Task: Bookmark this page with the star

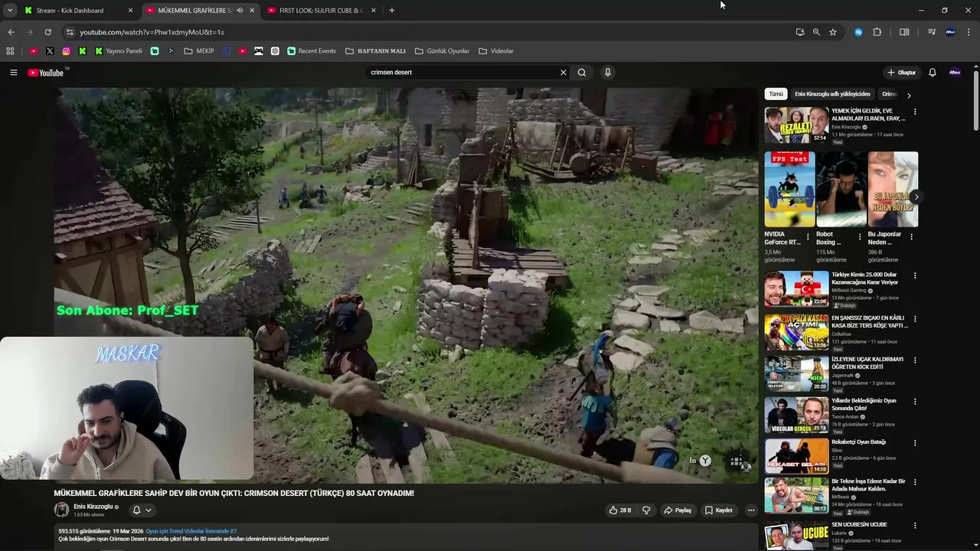Action: tap(833, 32)
